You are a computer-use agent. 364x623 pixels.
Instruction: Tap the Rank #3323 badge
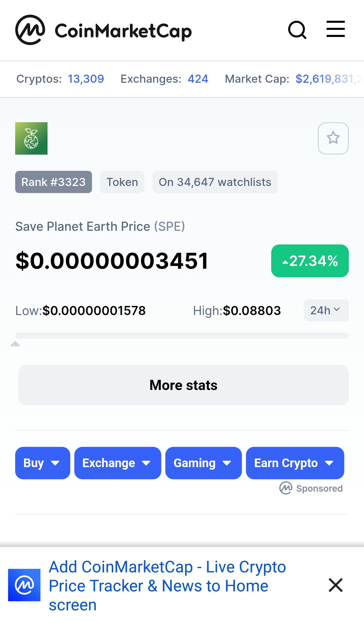pyautogui.click(x=54, y=182)
